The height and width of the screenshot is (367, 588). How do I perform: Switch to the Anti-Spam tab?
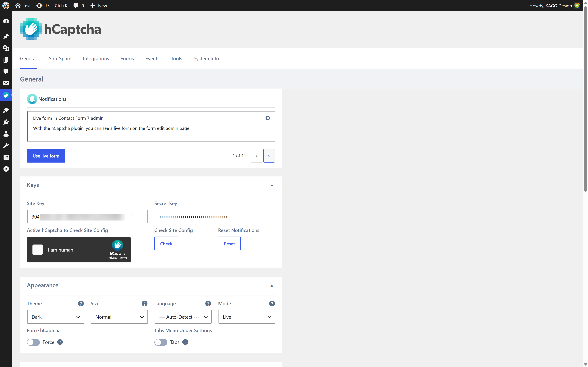coord(60,58)
